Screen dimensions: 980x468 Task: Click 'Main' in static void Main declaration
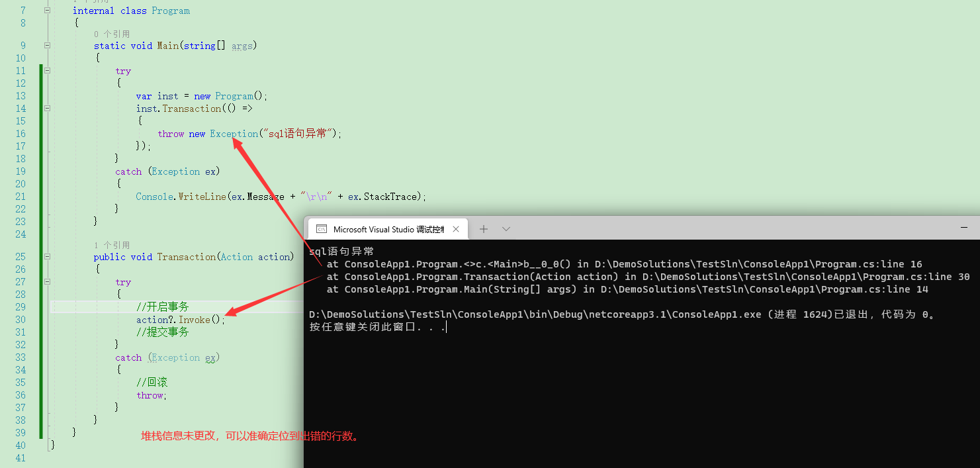168,46
